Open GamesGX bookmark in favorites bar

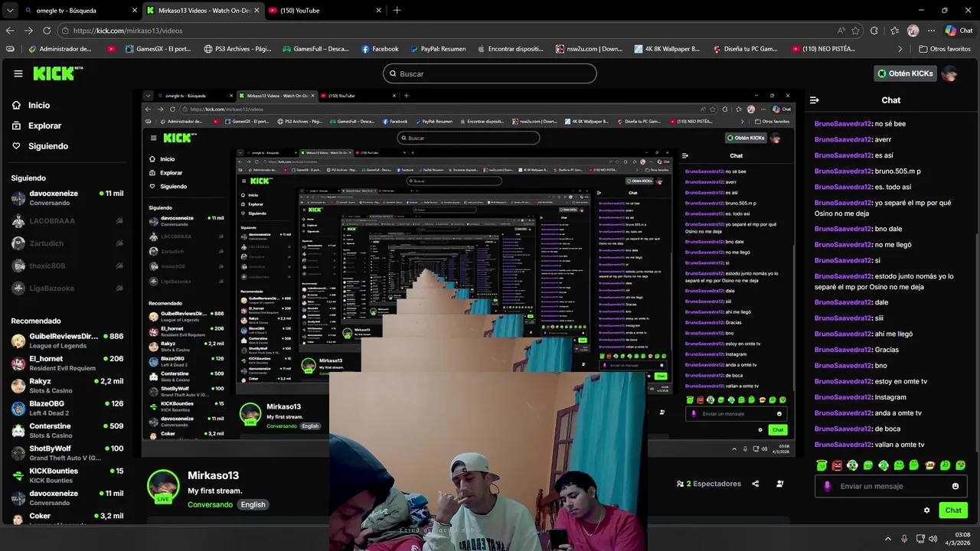[x=157, y=49]
